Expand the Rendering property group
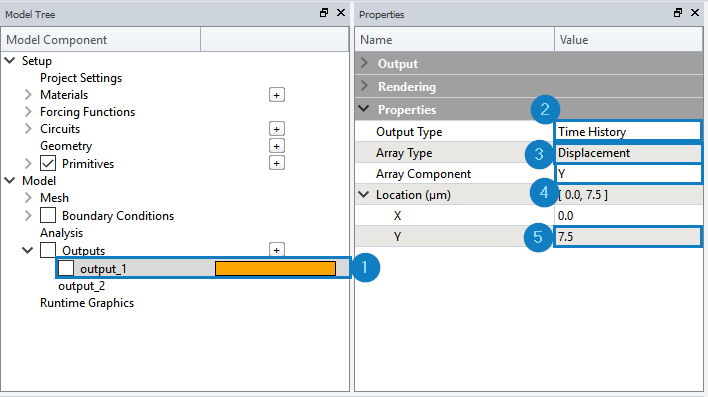Screen dimensions: 708x397 tap(364, 86)
